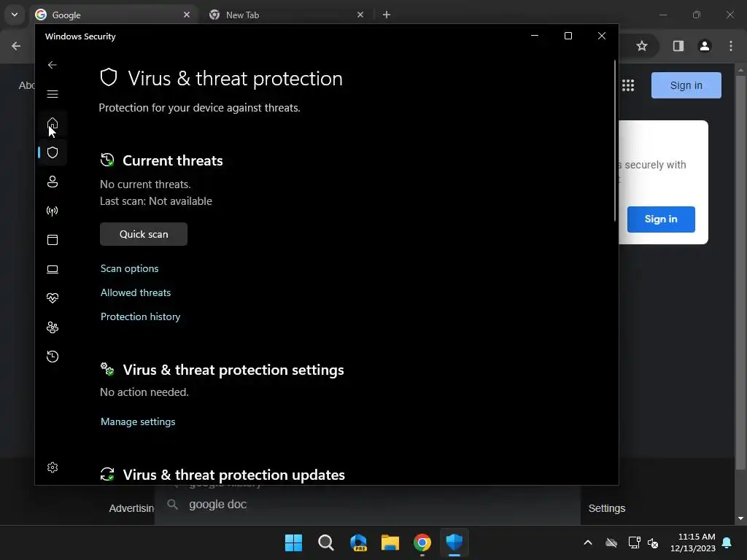The image size is (747, 560).
Task: Click Manage settings link
Action: click(138, 421)
